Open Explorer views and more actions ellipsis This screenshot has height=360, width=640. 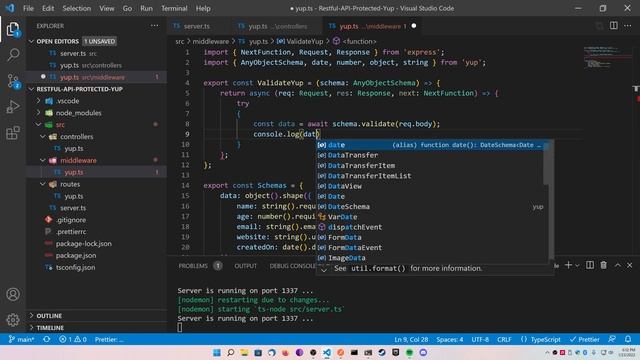tap(154, 26)
